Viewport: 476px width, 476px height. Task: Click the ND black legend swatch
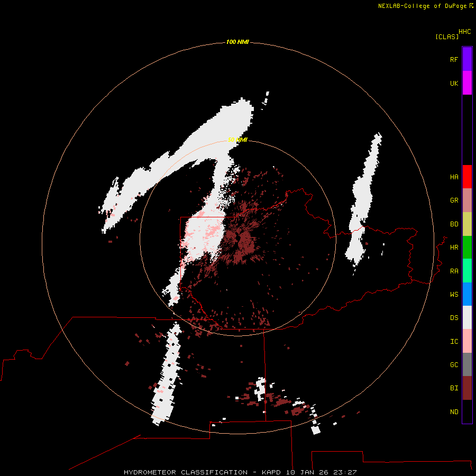(467, 411)
